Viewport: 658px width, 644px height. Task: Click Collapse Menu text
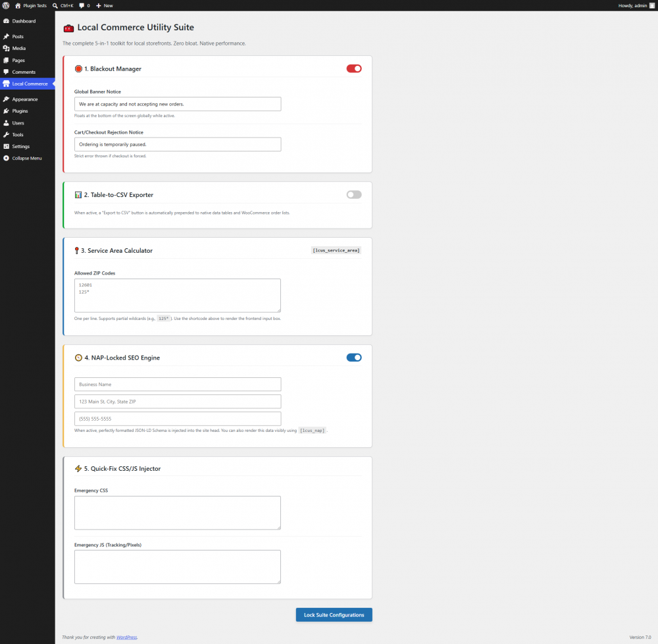coord(27,158)
